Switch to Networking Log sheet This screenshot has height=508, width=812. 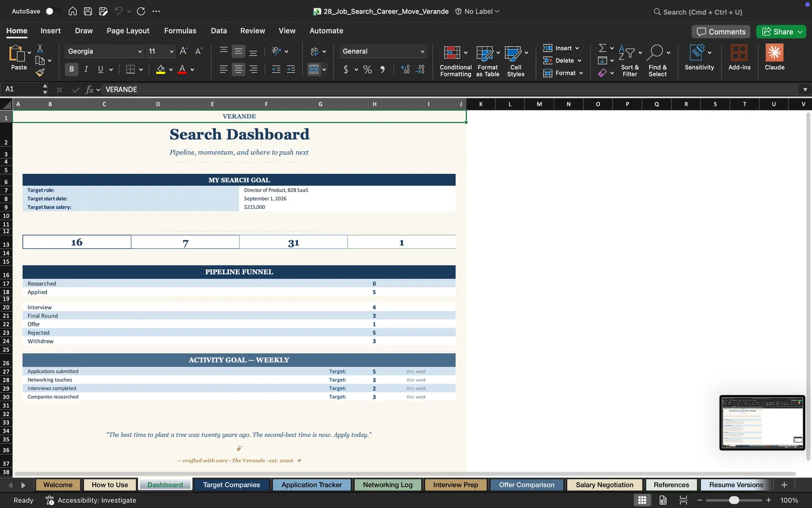tap(388, 485)
